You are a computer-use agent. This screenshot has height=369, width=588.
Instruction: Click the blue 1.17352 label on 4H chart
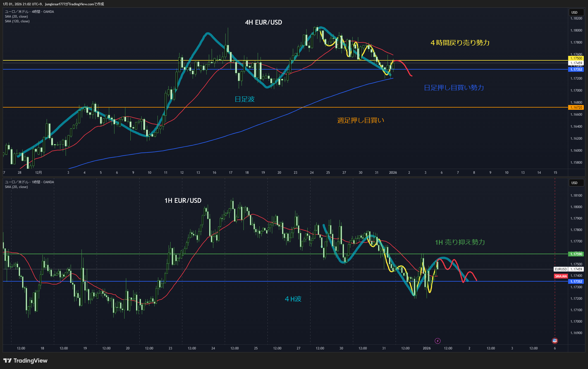click(x=576, y=70)
